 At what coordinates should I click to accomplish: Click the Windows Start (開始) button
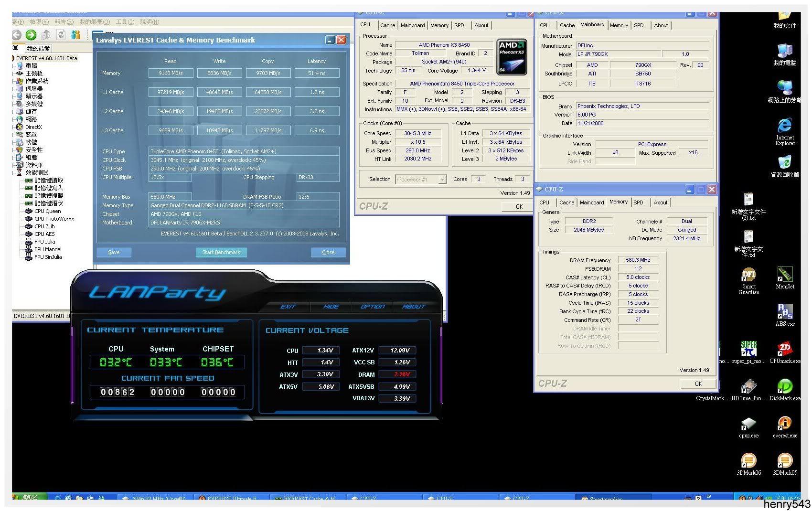29,497
